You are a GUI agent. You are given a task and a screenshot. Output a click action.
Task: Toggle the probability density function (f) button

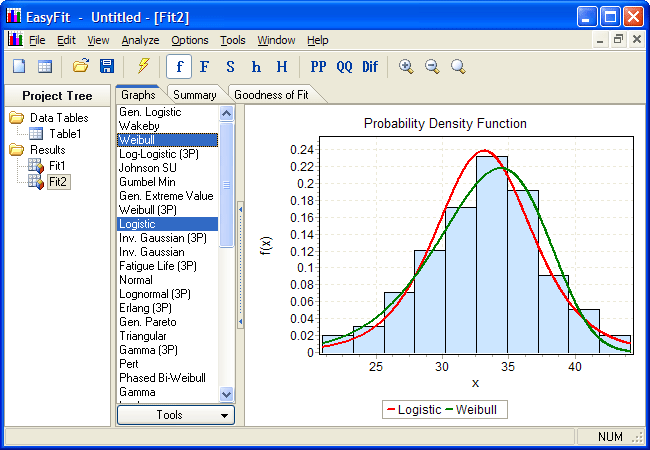click(x=179, y=66)
